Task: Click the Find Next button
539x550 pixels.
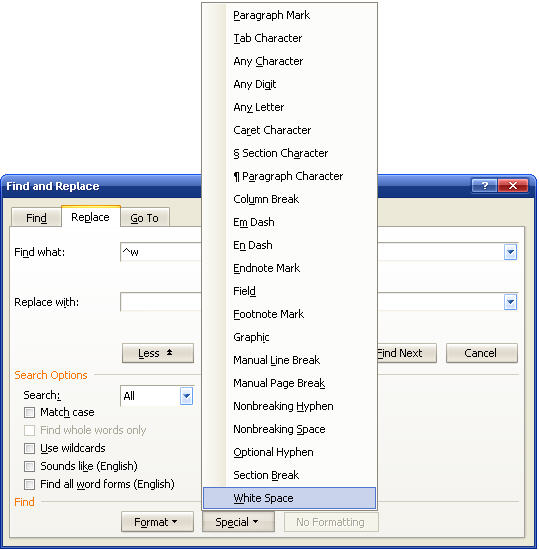Action: (x=407, y=353)
